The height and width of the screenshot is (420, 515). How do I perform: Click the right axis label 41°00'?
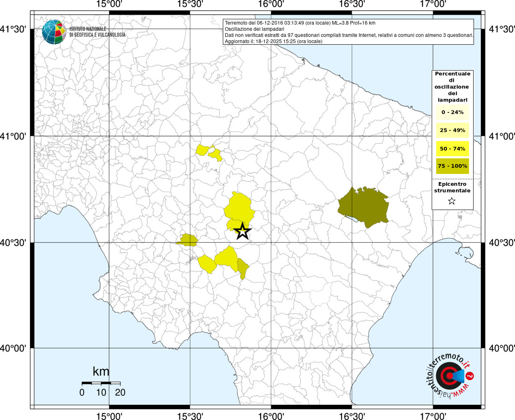(x=501, y=136)
